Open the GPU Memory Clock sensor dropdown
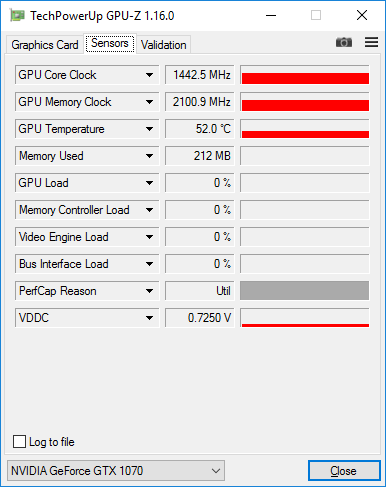386x487 pixels. tap(87, 102)
